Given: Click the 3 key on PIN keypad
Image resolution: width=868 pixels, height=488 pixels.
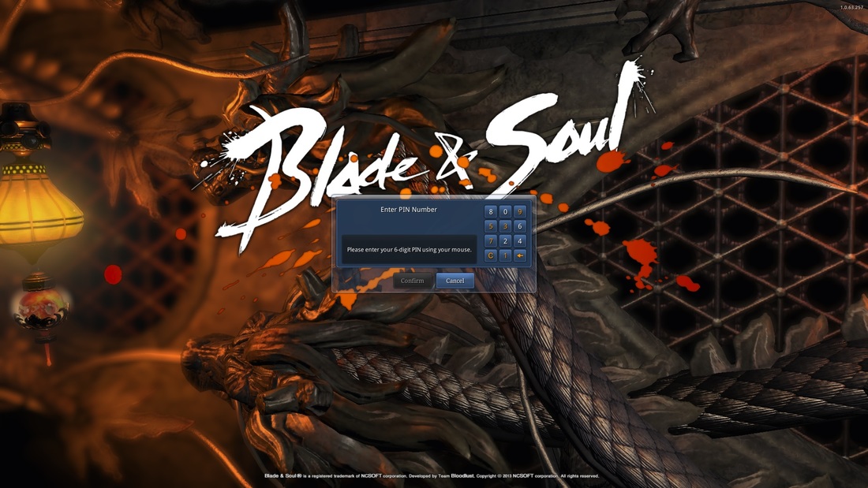Looking at the screenshot, I should 505,225.
